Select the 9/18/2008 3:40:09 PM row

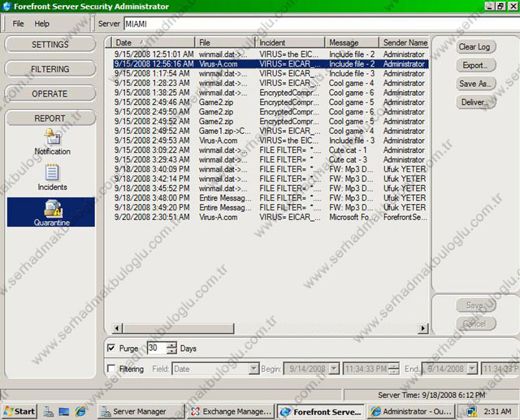tap(271, 169)
